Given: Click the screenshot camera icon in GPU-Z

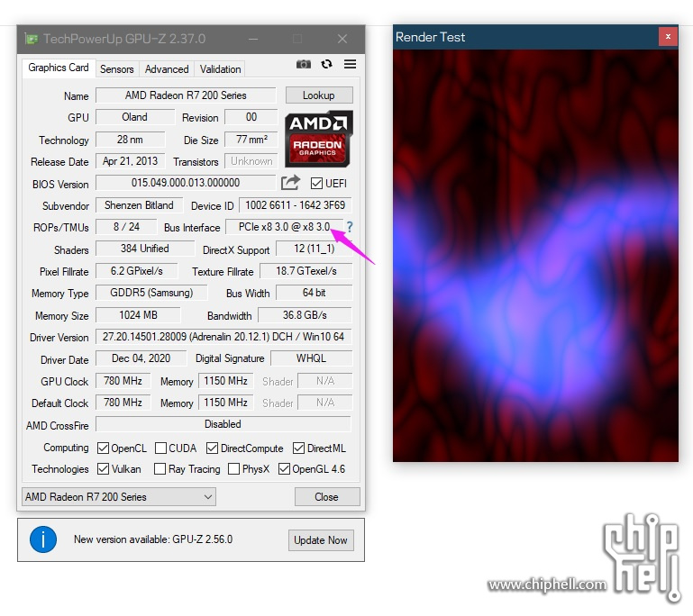Looking at the screenshot, I should (x=303, y=65).
